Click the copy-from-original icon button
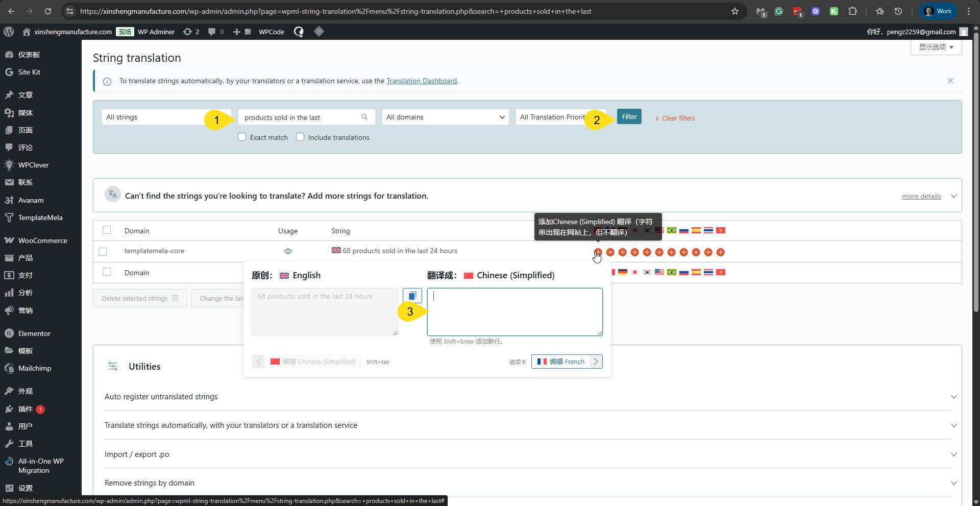 tap(412, 296)
